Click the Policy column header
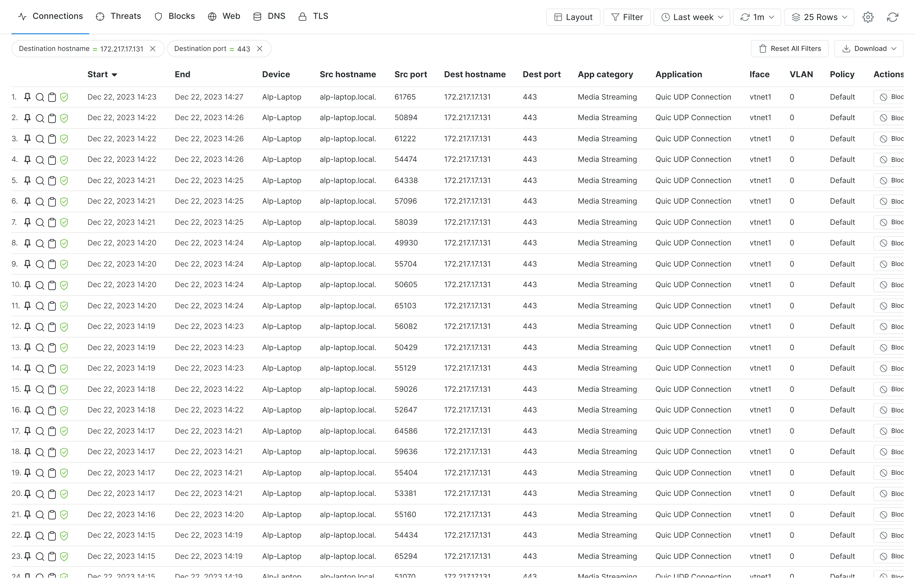915x588 pixels. coord(842,75)
